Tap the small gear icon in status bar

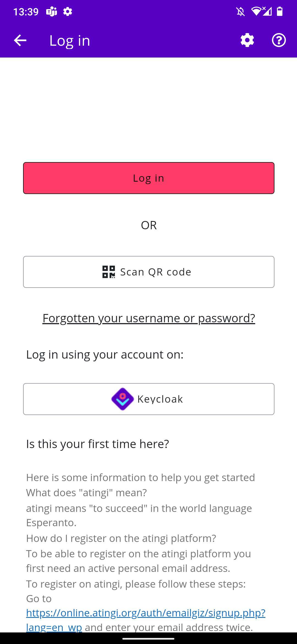pos(68,12)
